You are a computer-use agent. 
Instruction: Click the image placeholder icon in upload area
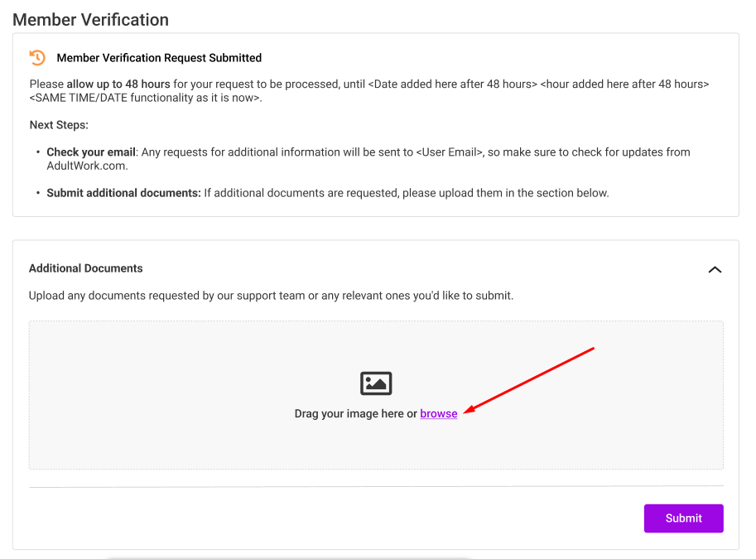tap(376, 383)
